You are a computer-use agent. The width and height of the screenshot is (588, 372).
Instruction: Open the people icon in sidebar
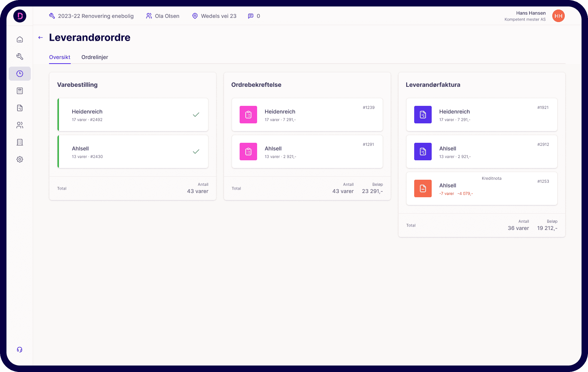point(20,125)
